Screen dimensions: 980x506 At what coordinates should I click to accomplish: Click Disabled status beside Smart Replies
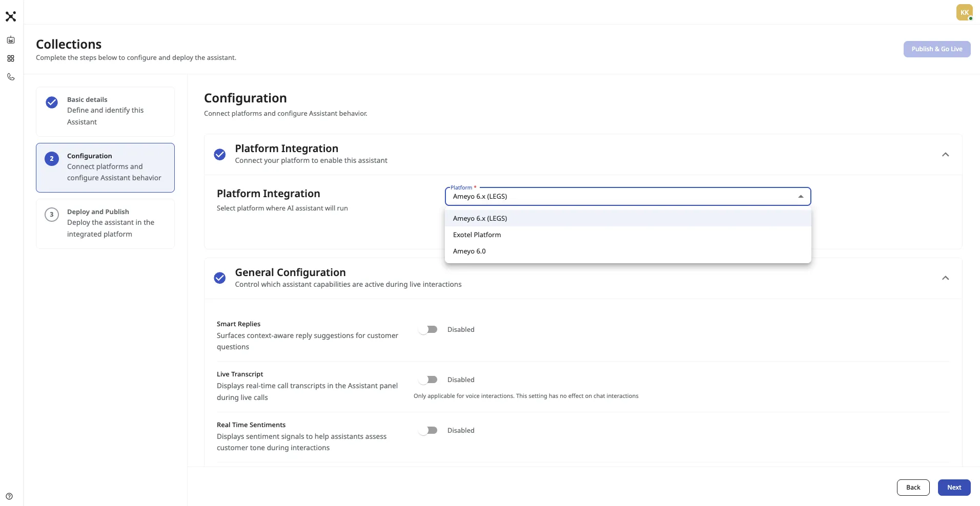(x=461, y=329)
